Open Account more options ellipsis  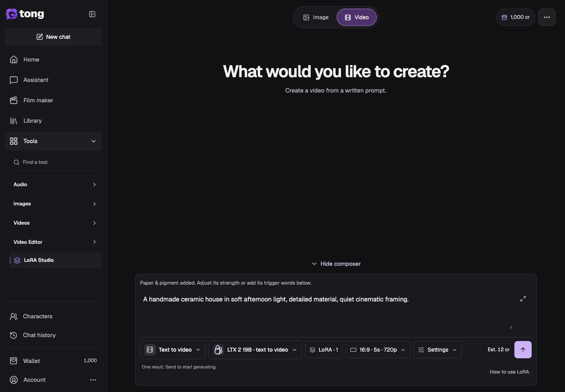click(93, 380)
